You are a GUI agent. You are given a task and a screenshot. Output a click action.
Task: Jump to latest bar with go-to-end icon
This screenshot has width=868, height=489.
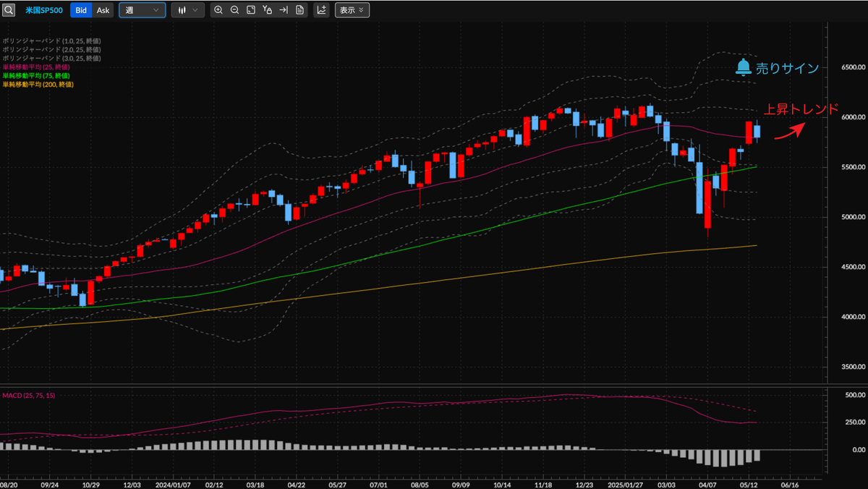coord(285,10)
